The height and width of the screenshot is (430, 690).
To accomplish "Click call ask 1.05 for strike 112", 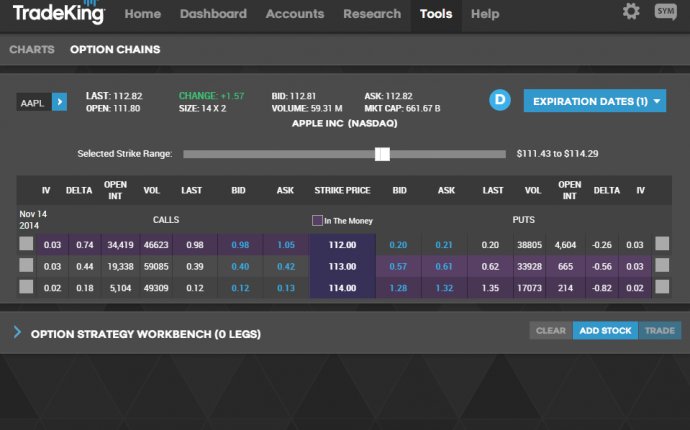I will point(286,245).
